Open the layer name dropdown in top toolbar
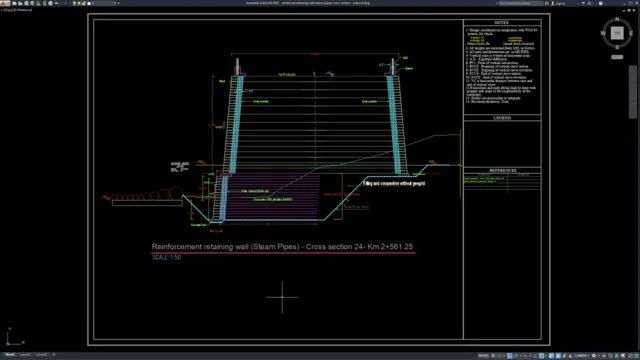This screenshot has height=360, width=640. point(104,3)
